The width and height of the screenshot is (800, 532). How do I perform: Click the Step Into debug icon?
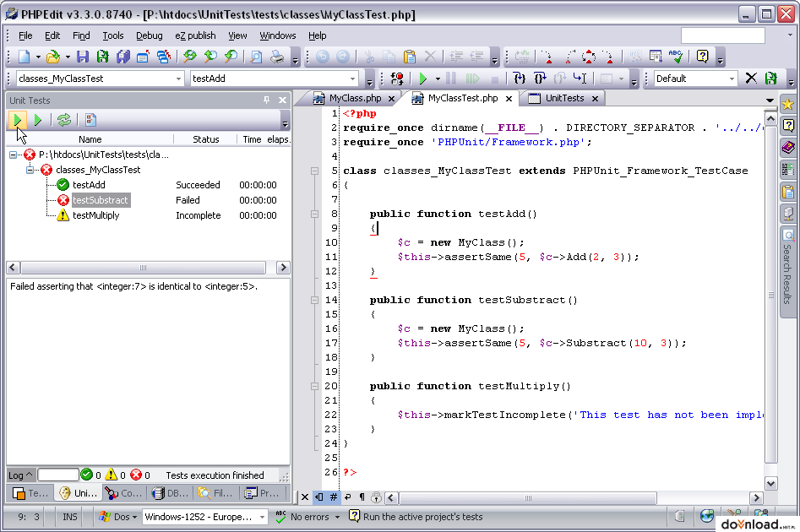(x=519, y=79)
